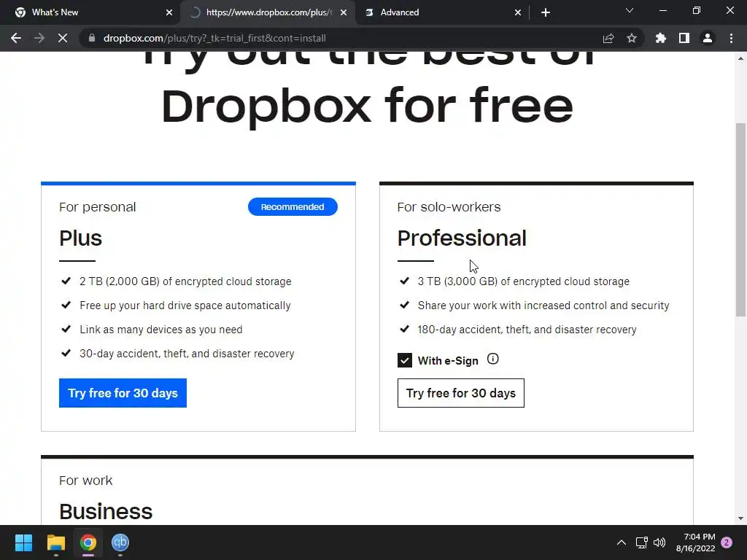Click "Share your work with increased control and security"

(543, 306)
